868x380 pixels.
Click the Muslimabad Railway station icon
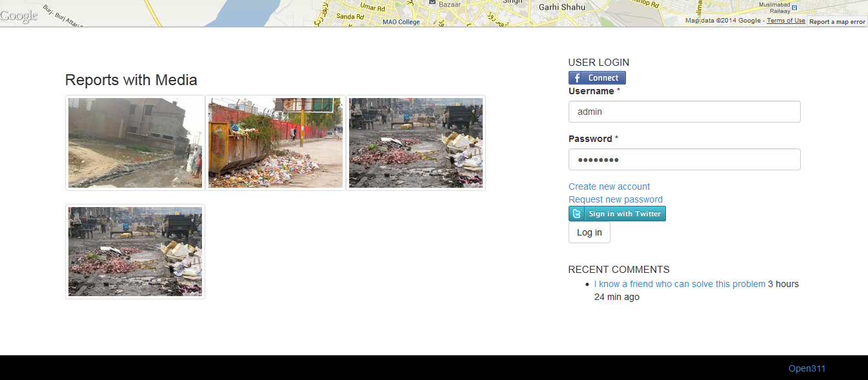pyautogui.click(x=794, y=8)
